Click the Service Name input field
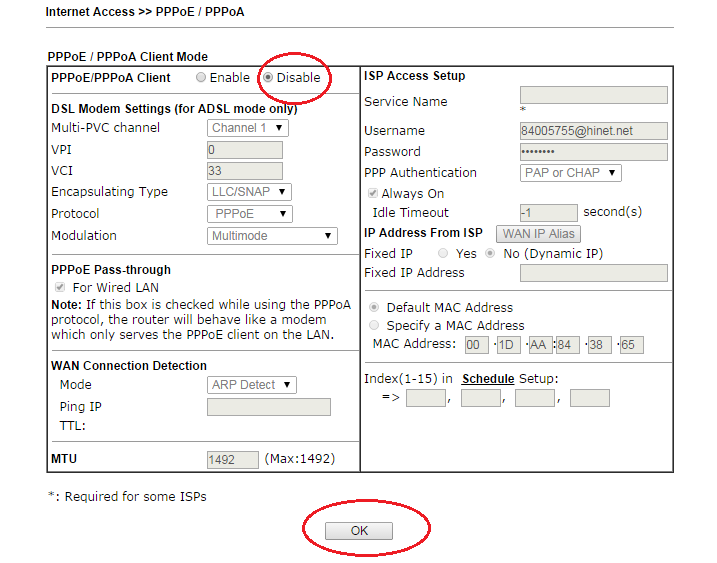 click(x=593, y=95)
